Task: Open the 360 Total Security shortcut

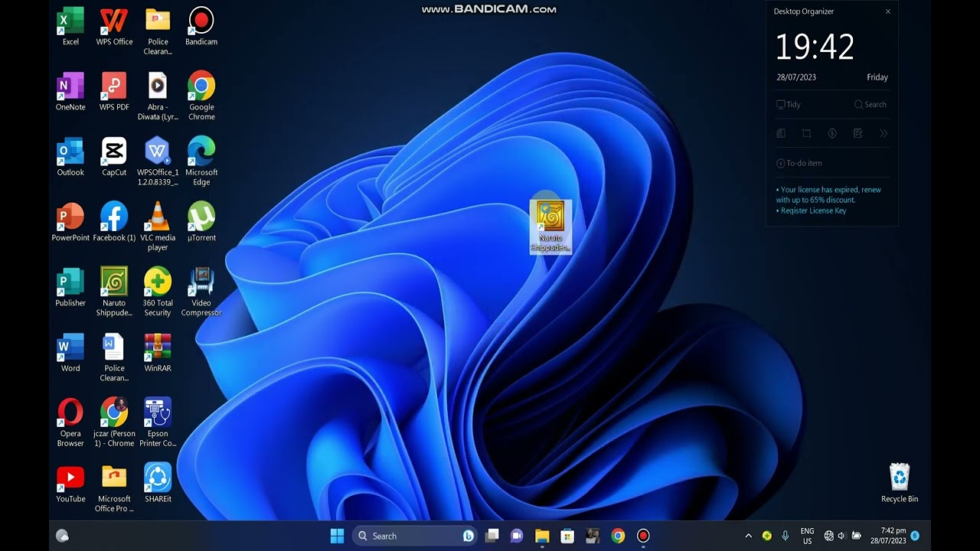Action: click(158, 292)
